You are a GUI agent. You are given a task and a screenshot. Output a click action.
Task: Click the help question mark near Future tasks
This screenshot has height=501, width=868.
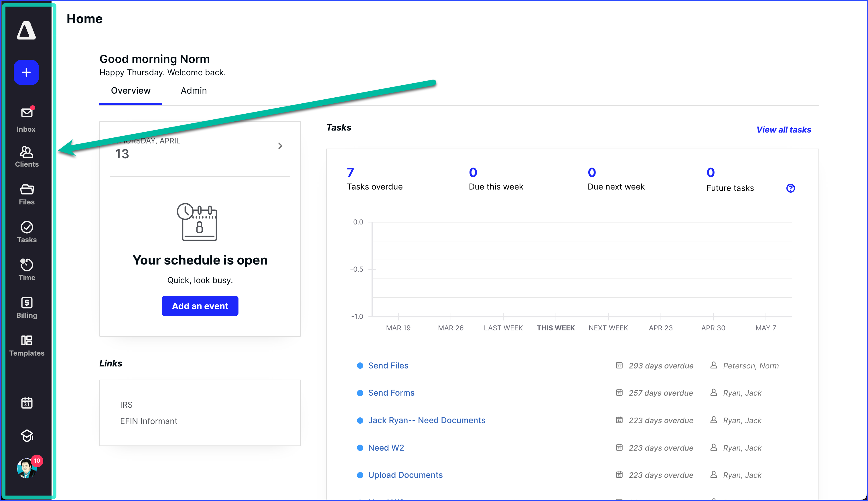point(790,188)
